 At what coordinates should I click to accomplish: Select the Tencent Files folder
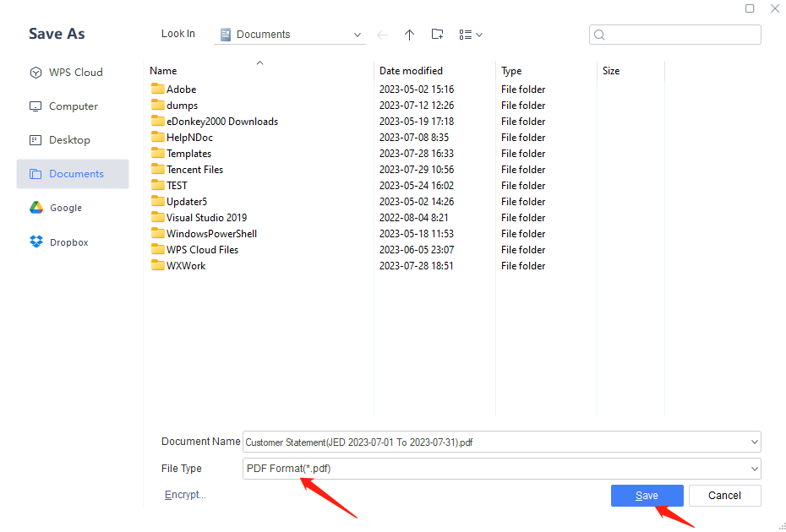click(194, 170)
